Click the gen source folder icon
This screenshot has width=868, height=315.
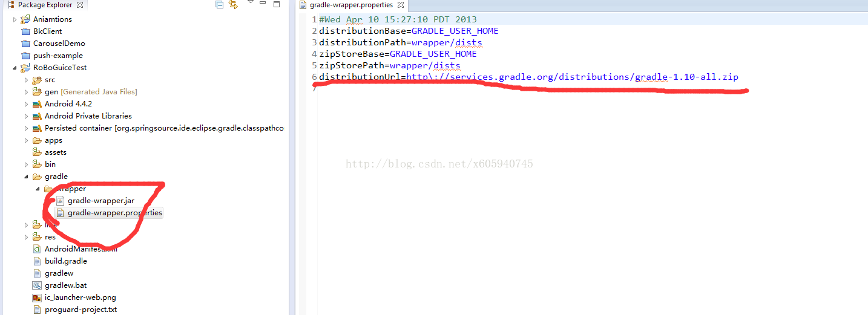37,92
